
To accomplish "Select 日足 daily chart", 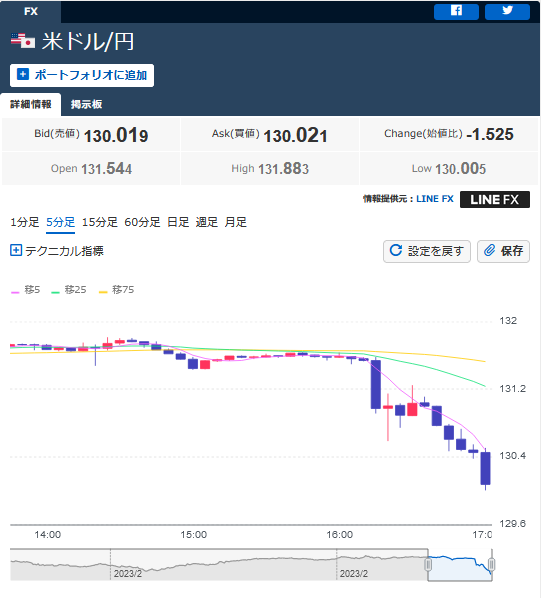I will 178,222.
